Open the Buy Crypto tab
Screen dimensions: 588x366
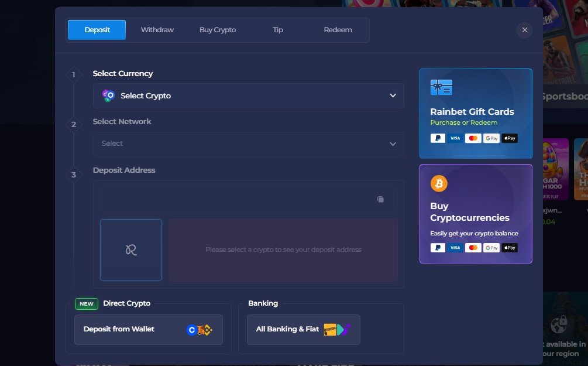pyautogui.click(x=218, y=30)
